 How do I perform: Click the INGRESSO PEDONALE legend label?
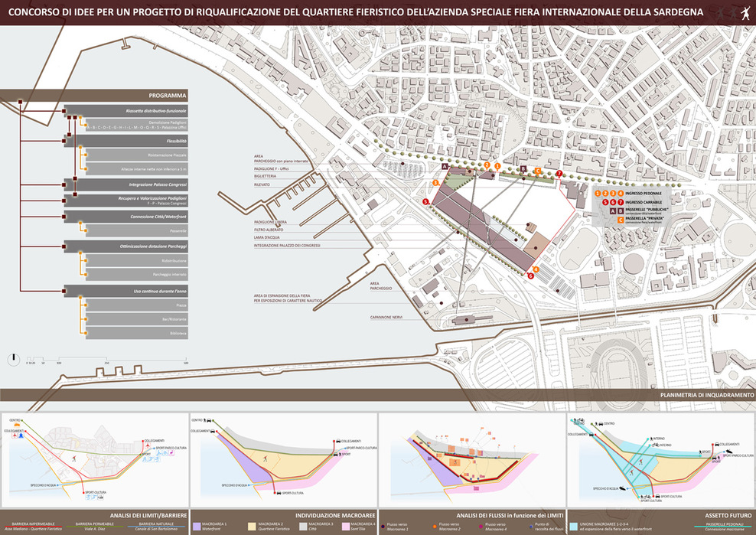(644, 193)
